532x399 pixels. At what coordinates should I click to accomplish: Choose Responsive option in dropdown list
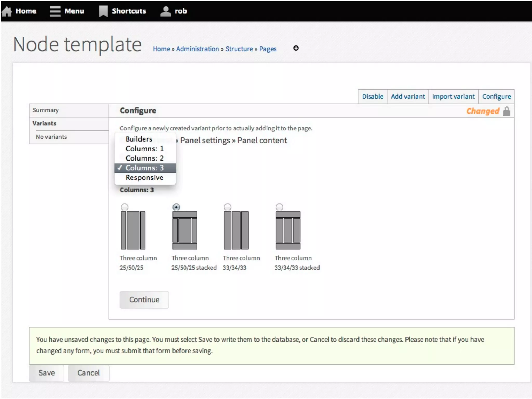[144, 178]
